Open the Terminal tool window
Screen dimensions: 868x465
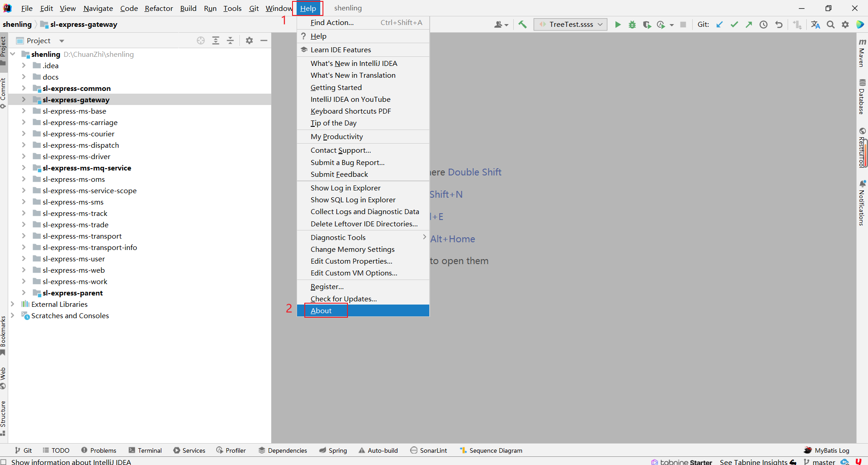(x=145, y=450)
